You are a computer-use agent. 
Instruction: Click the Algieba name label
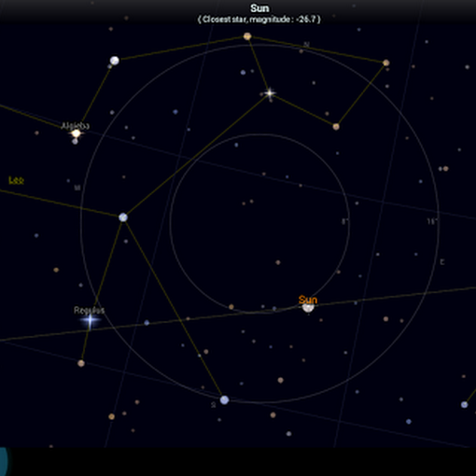tap(76, 125)
